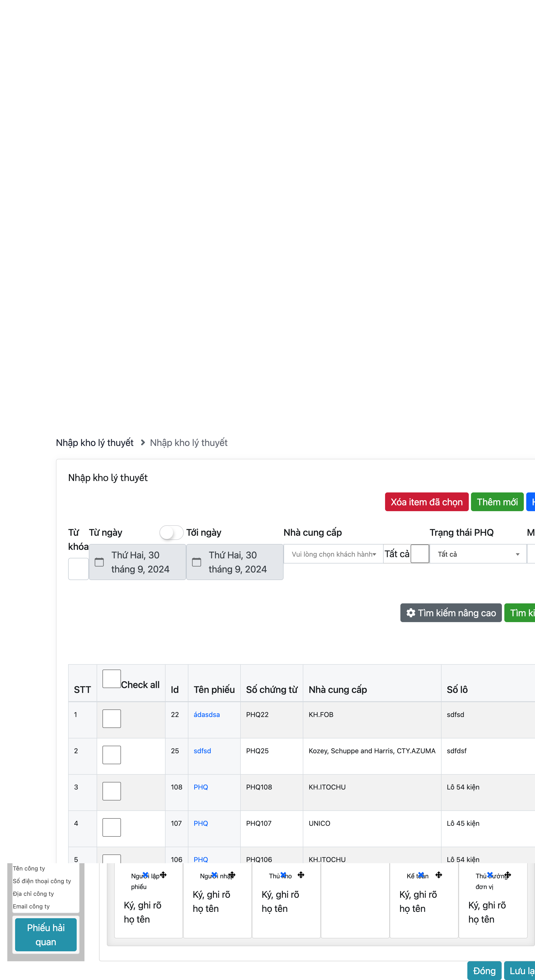Click move handle on Thủ kho signature
The width and height of the screenshot is (535, 980).
[x=301, y=875]
